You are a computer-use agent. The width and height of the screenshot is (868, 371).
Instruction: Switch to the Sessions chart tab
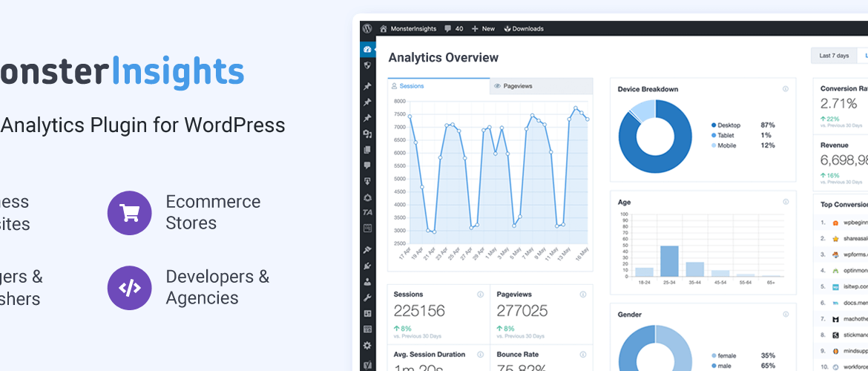pos(439,86)
